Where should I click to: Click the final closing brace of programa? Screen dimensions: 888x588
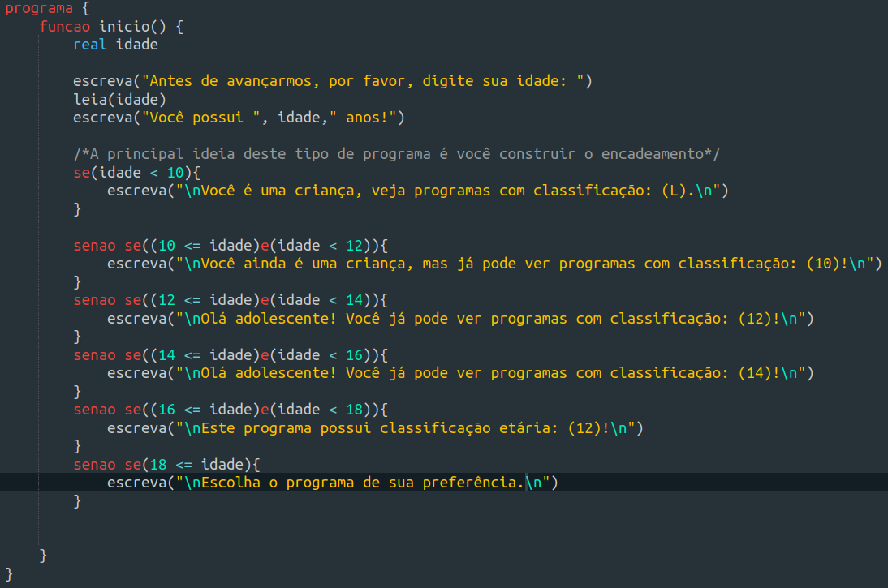9,574
